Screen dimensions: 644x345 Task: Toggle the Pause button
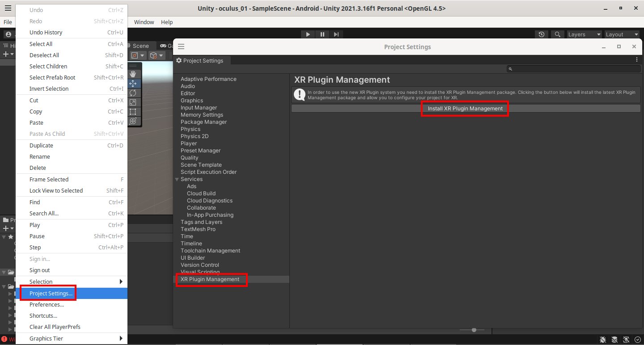pos(322,34)
